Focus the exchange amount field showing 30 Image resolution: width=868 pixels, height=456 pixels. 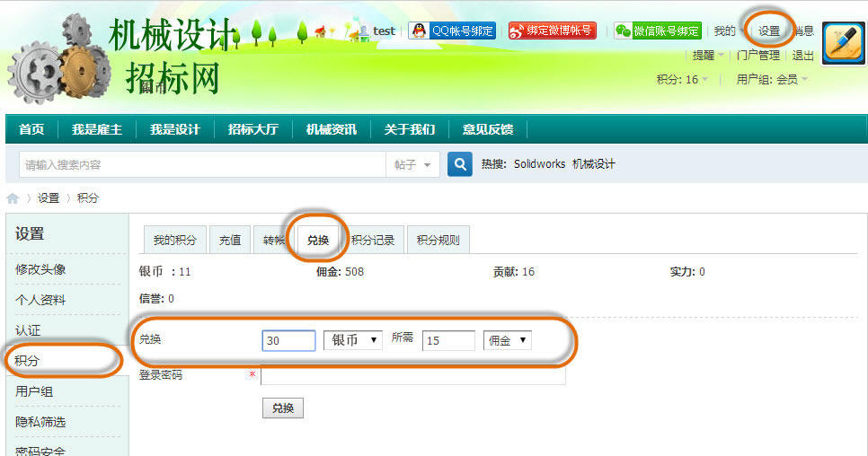pyautogui.click(x=288, y=340)
